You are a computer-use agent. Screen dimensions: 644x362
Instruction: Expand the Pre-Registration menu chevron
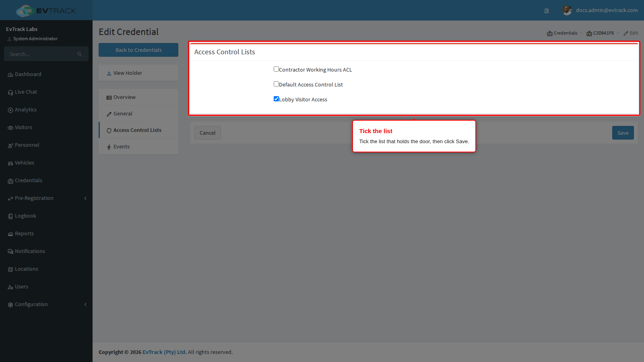tap(85, 198)
